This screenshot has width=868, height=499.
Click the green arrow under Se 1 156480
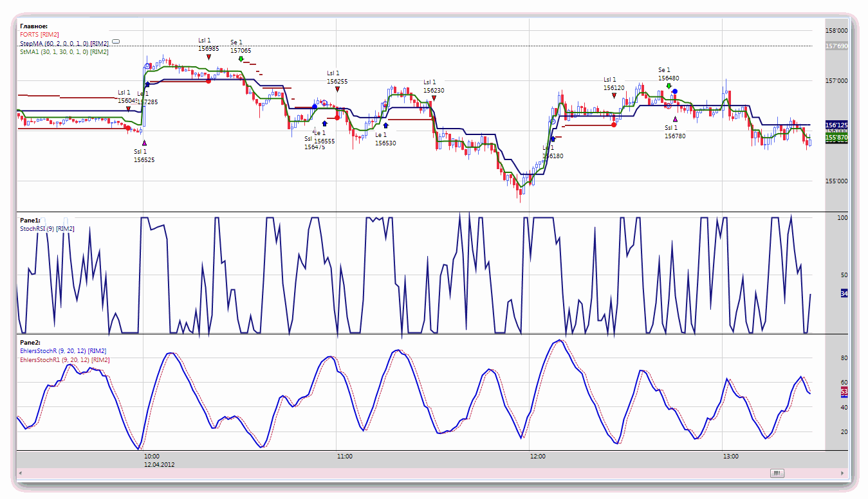point(669,86)
